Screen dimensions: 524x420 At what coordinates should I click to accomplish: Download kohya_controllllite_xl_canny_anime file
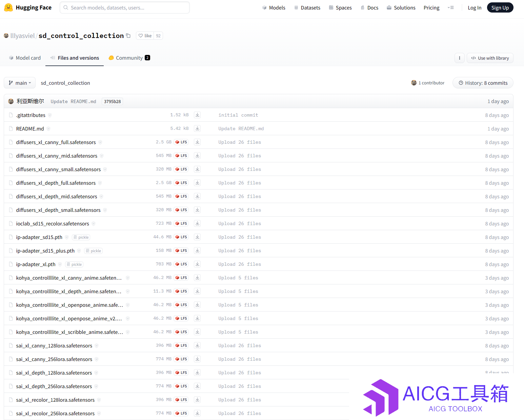[x=197, y=278]
